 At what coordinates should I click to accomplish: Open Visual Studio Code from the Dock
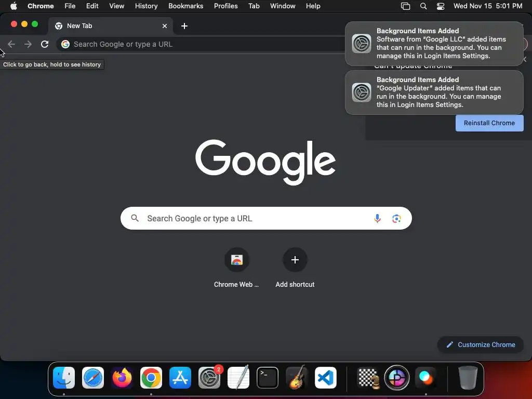pyautogui.click(x=326, y=378)
